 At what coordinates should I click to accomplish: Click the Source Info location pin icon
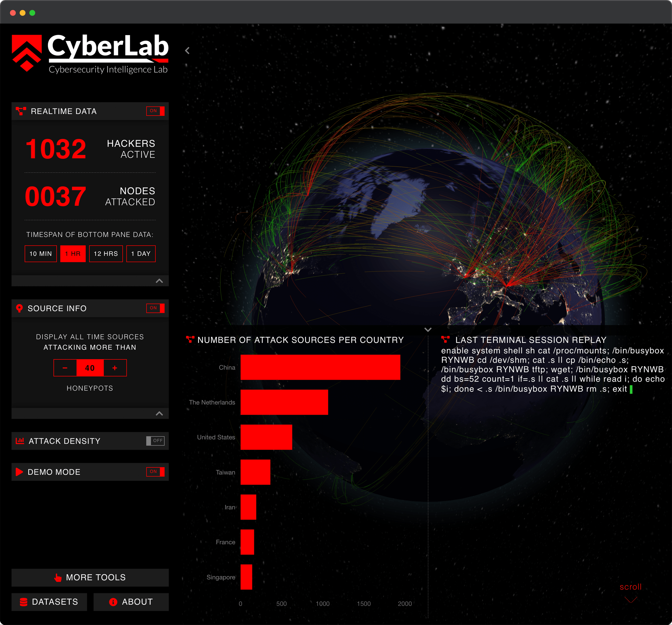click(x=19, y=308)
